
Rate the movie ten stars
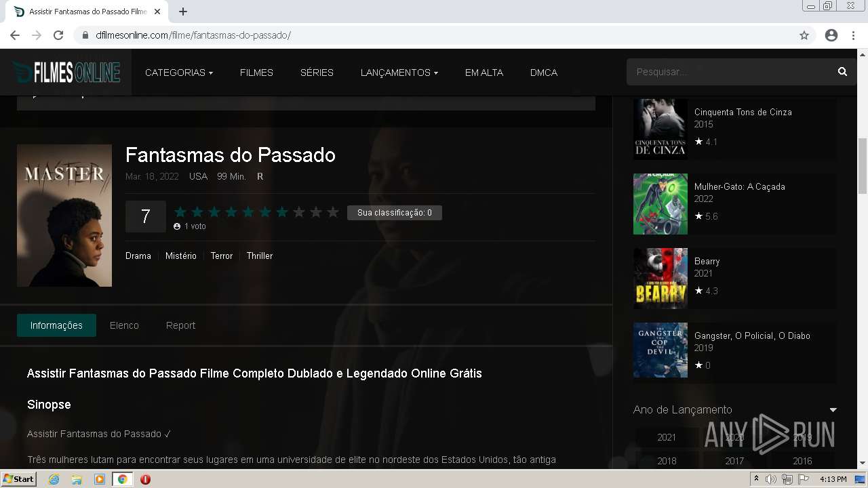[x=333, y=212]
